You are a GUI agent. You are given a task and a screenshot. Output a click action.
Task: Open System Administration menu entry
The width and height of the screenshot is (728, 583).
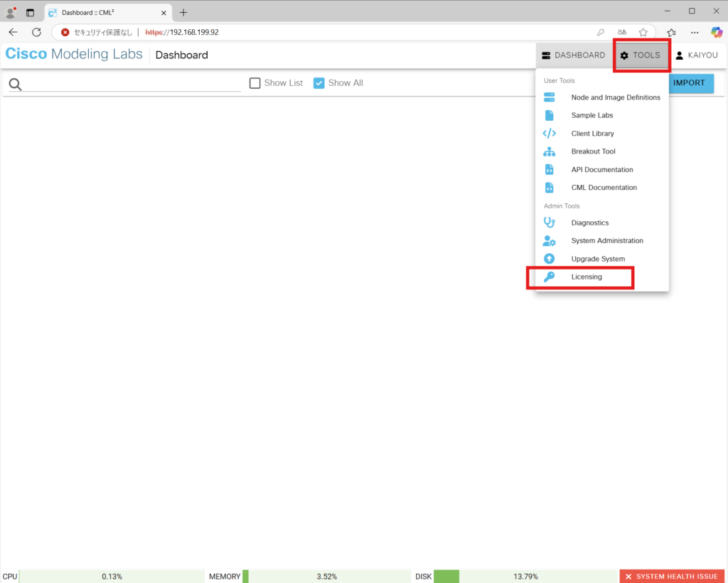(602, 241)
